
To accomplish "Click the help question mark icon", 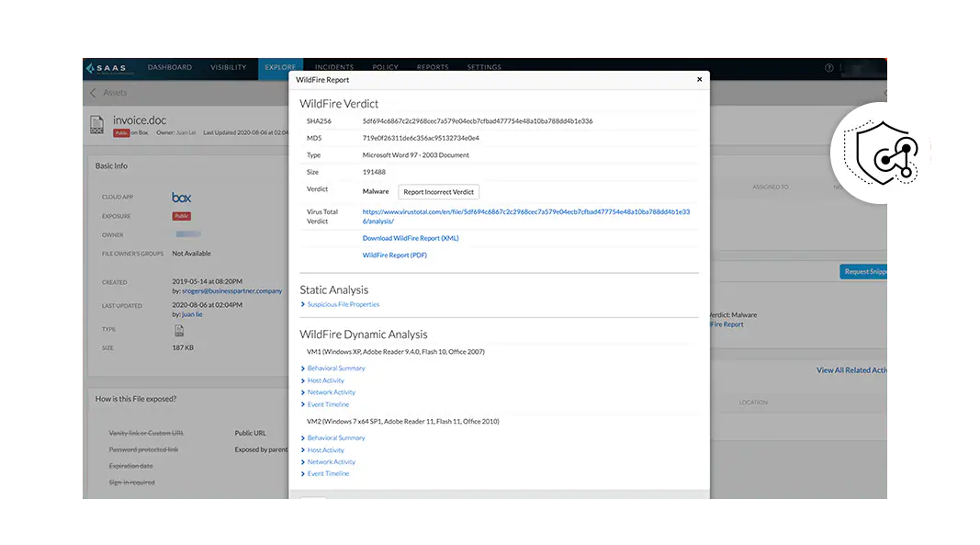I will [828, 68].
